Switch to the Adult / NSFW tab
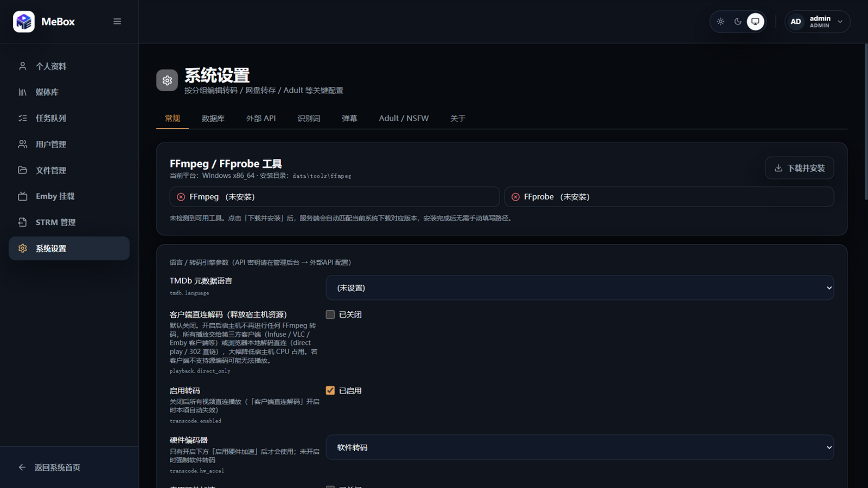This screenshot has height=488, width=868. [x=404, y=118]
